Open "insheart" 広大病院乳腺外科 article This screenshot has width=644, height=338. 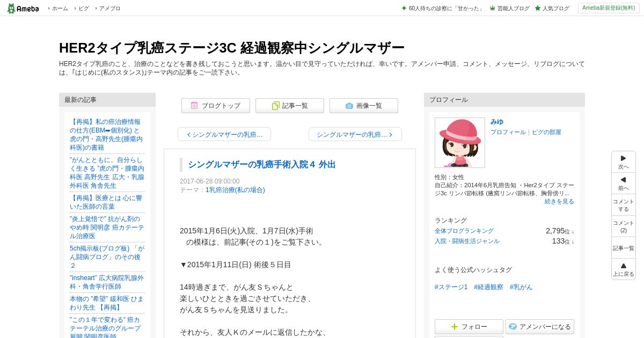[107, 282]
